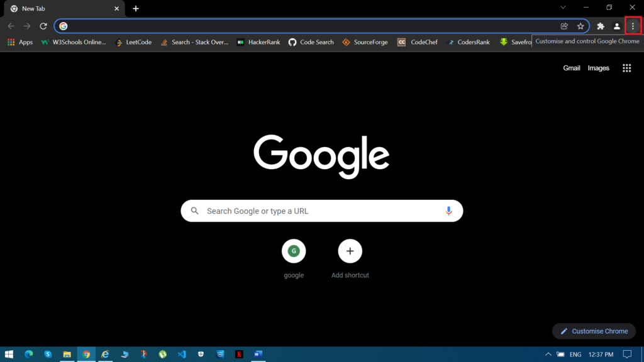
Task: Select the New Tab tab
Action: click(x=64, y=9)
